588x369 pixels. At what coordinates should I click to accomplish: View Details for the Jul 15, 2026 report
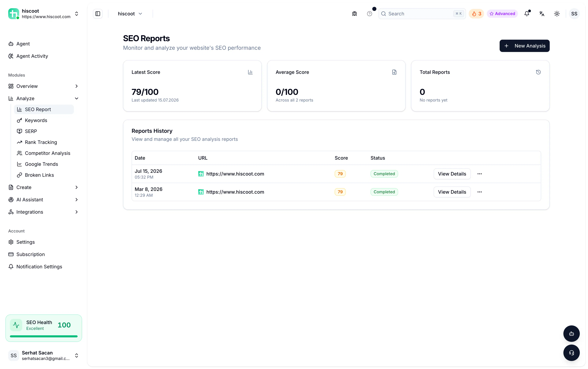tap(452, 174)
